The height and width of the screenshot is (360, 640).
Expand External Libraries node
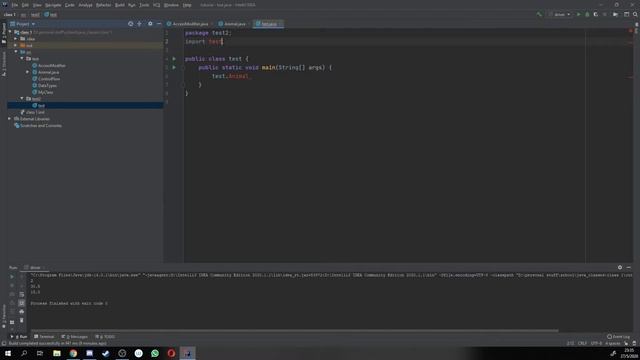pyautogui.click(x=10, y=119)
